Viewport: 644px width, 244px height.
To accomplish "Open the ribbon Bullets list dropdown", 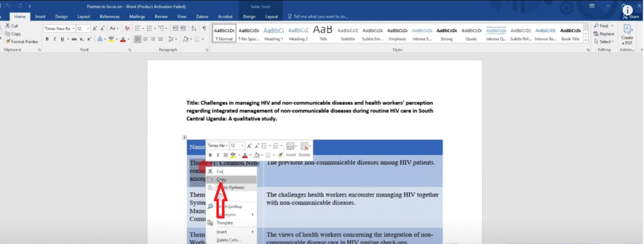I will (x=143, y=28).
